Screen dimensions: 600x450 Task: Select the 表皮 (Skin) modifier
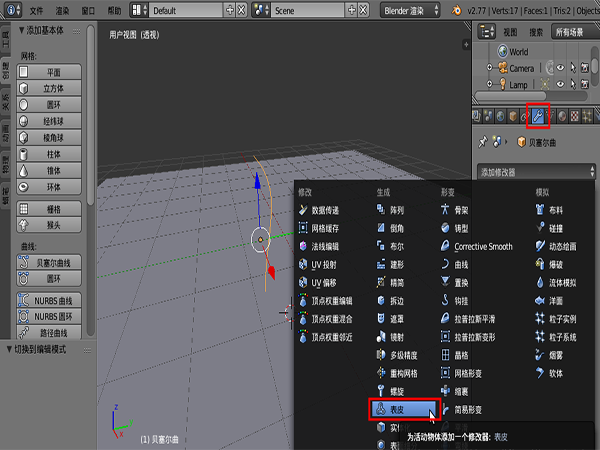click(404, 408)
